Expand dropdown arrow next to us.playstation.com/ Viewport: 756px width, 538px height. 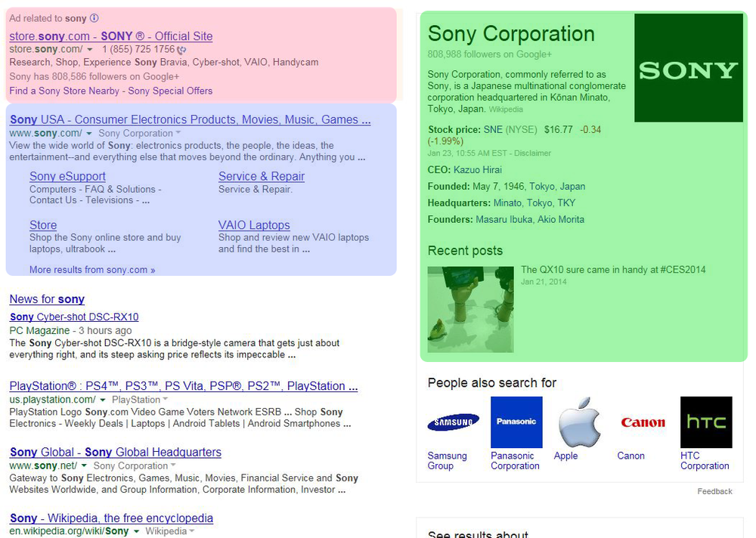coord(102,400)
